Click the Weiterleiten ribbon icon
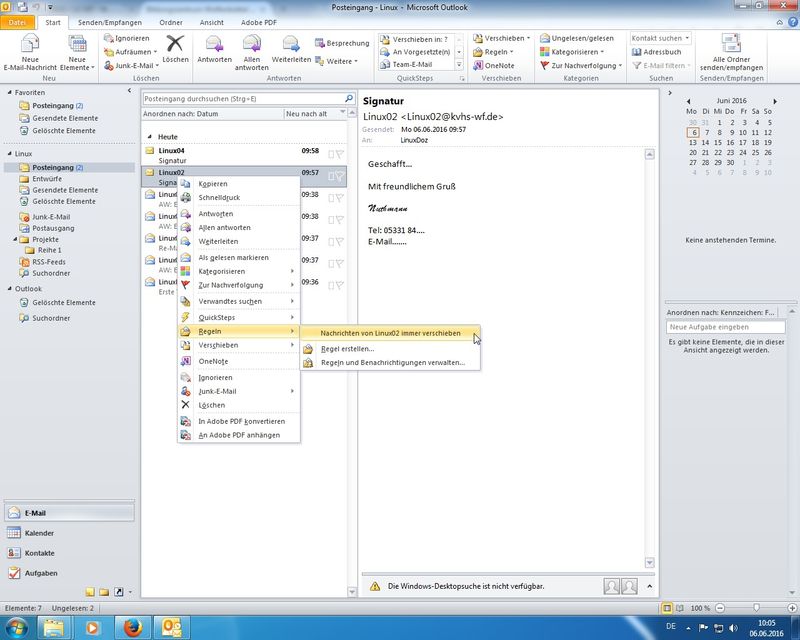Image resolution: width=800 pixels, height=640 pixels. 291,45
